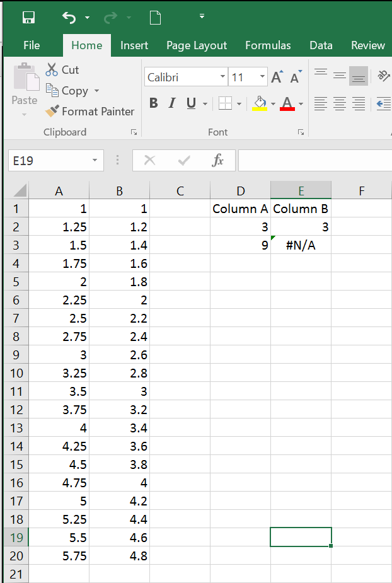392x583 pixels.
Task: Click the Paste clipboard icon
Action: [x=26, y=77]
